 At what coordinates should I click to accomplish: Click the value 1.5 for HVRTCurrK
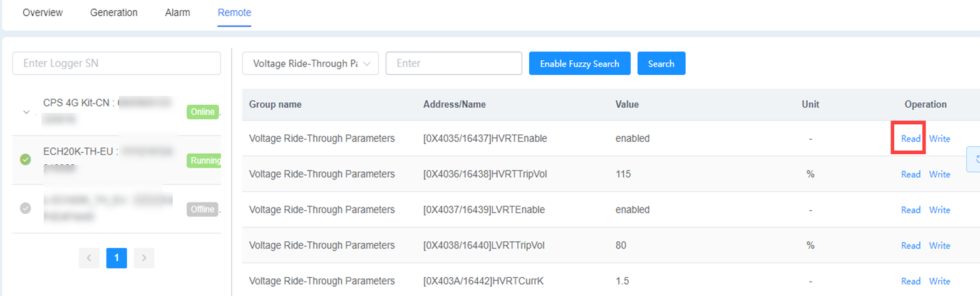point(622,281)
